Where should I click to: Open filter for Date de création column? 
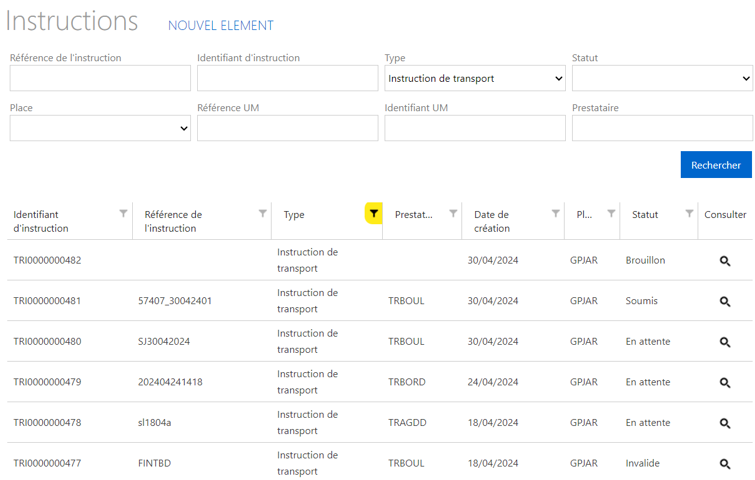pyautogui.click(x=556, y=213)
